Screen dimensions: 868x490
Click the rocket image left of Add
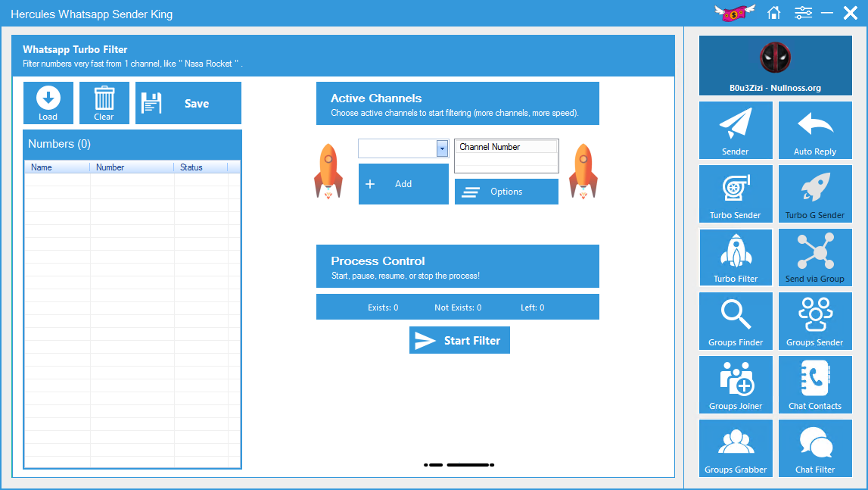tap(328, 171)
